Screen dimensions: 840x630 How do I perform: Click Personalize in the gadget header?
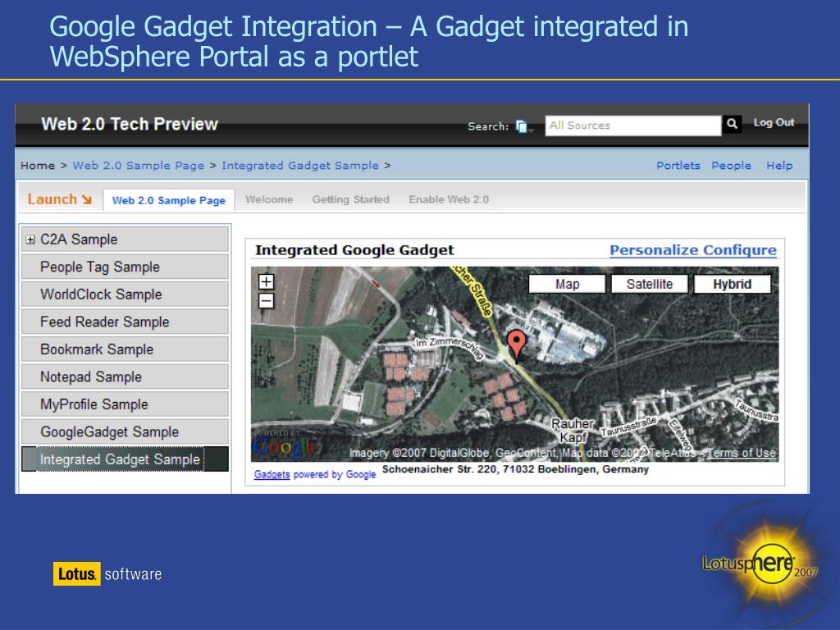654,250
